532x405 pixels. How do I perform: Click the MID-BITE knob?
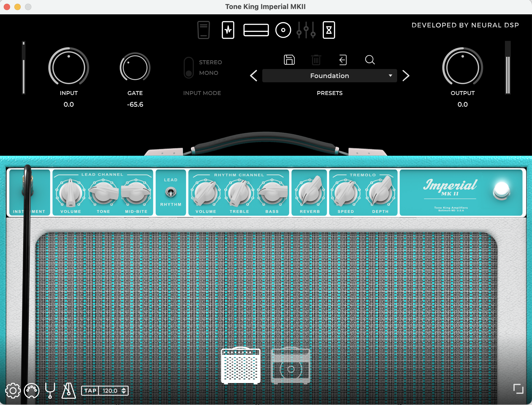136,193
